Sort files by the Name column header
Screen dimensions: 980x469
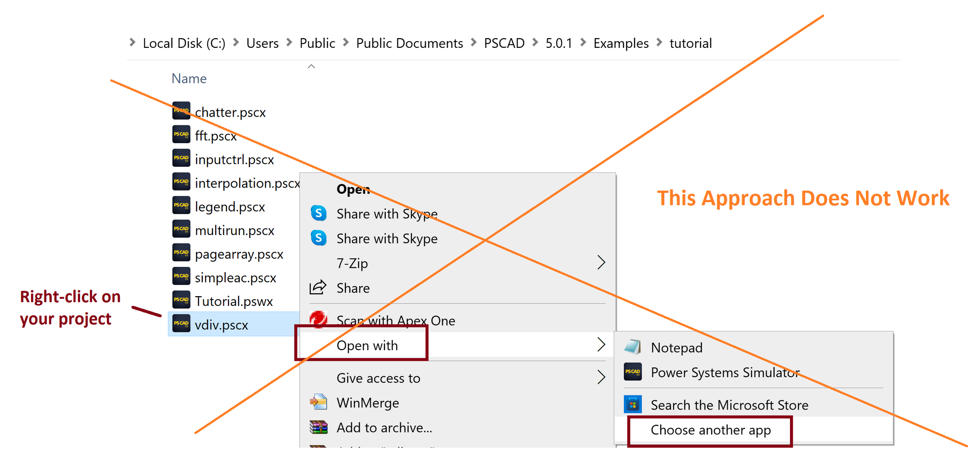coord(189,78)
